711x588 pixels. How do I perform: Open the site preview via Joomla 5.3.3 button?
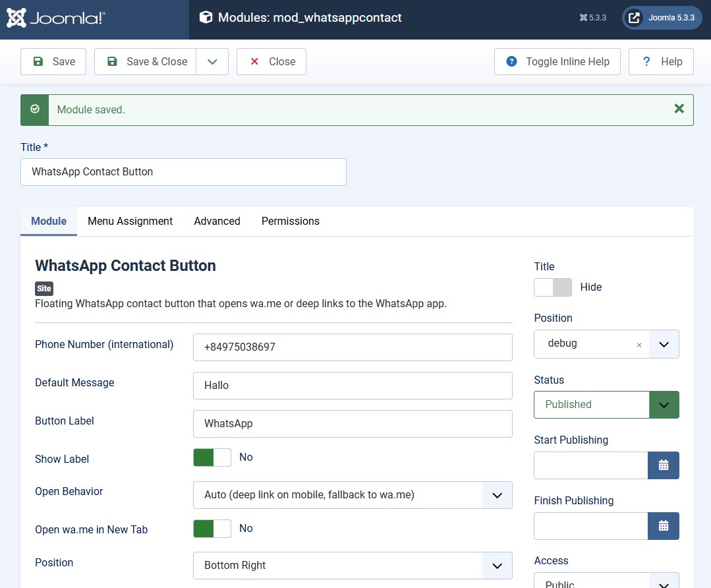pyautogui.click(x=662, y=18)
